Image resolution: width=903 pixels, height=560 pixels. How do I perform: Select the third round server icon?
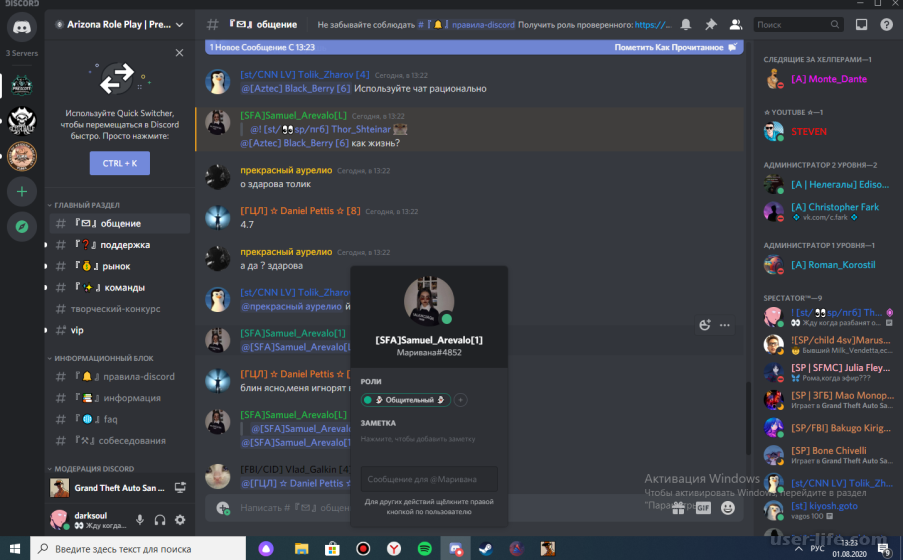point(22,156)
